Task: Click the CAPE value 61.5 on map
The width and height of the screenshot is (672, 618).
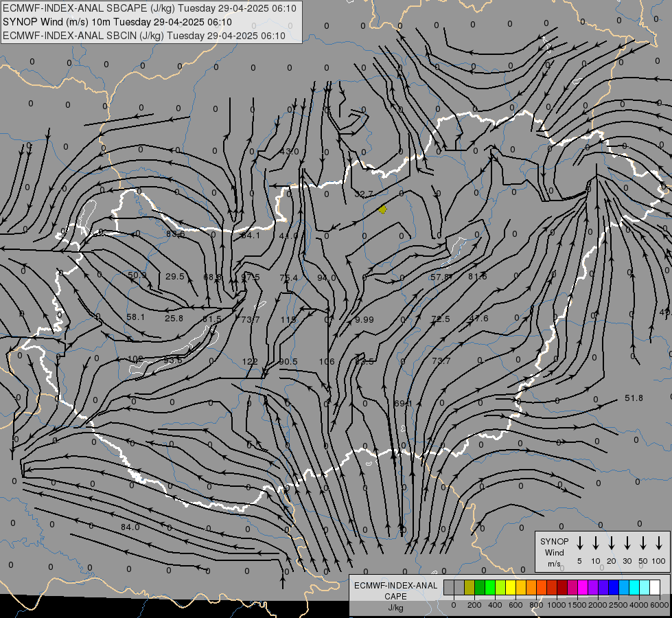Action: (x=212, y=319)
